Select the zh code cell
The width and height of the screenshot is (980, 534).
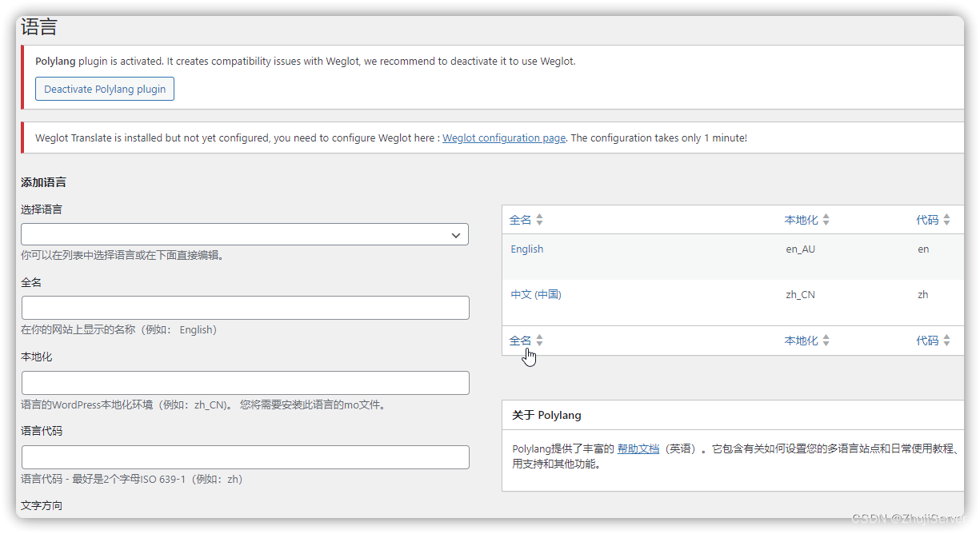(923, 294)
